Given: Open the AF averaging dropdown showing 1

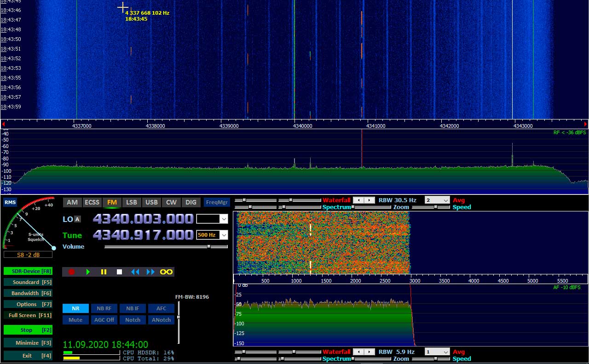Looking at the screenshot, I should click(x=437, y=352).
